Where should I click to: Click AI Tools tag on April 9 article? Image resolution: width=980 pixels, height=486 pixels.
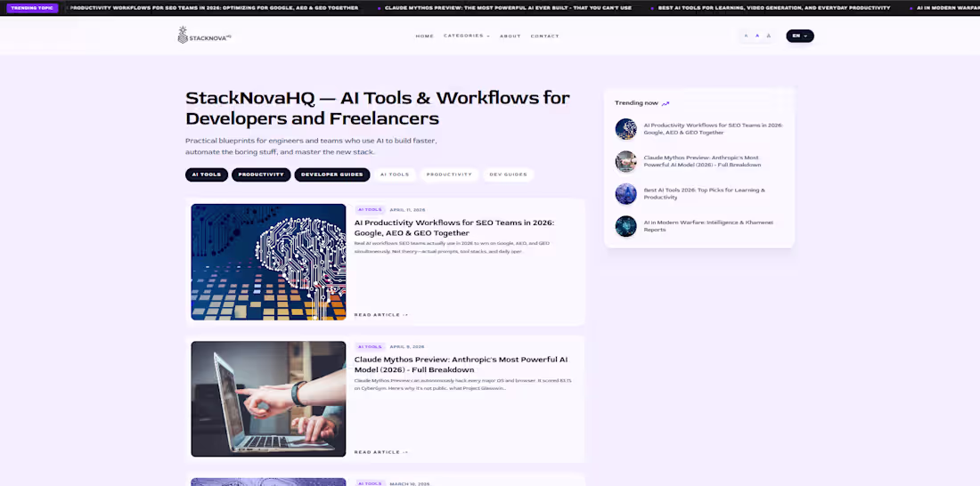pos(370,346)
